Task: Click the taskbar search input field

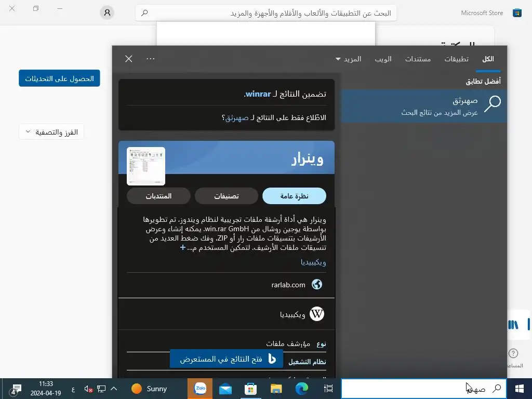Action: (424, 389)
